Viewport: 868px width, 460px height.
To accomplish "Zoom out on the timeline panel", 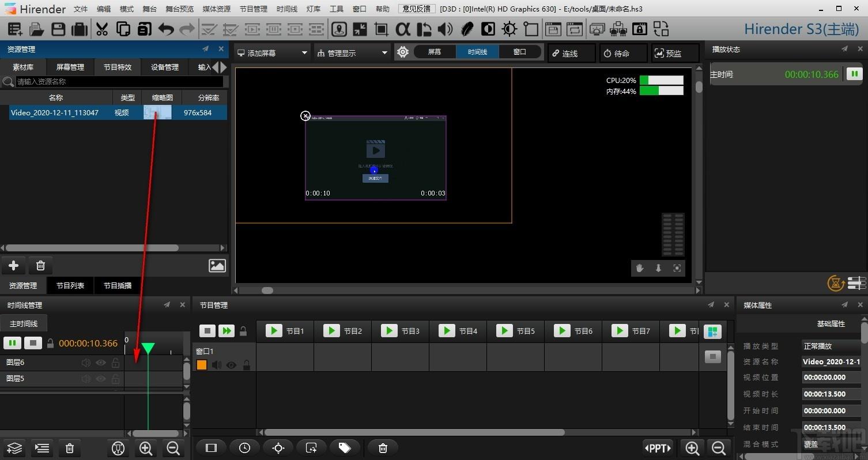I will pyautogui.click(x=172, y=448).
